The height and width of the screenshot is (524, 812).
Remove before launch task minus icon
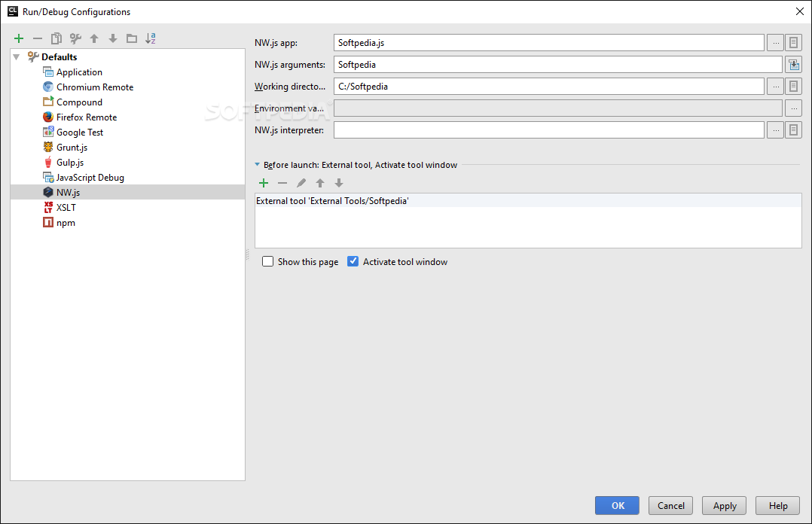tap(282, 183)
